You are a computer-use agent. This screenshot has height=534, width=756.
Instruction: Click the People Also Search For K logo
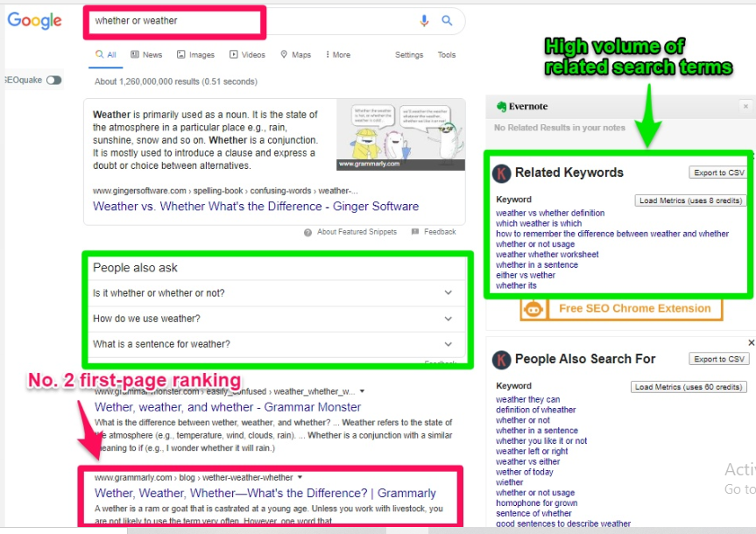pos(501,360)
